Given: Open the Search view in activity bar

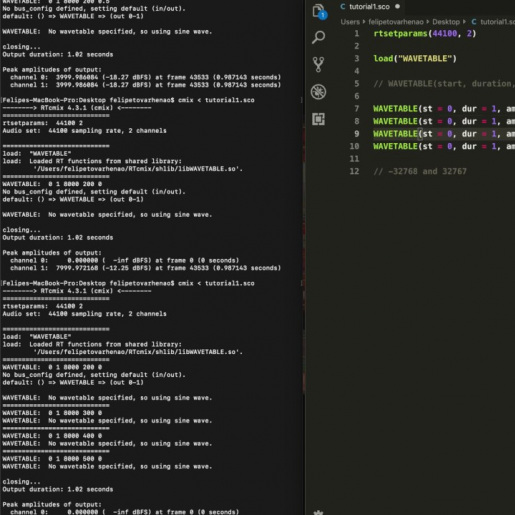Looking at the screenshot, I should pos(318,37).
